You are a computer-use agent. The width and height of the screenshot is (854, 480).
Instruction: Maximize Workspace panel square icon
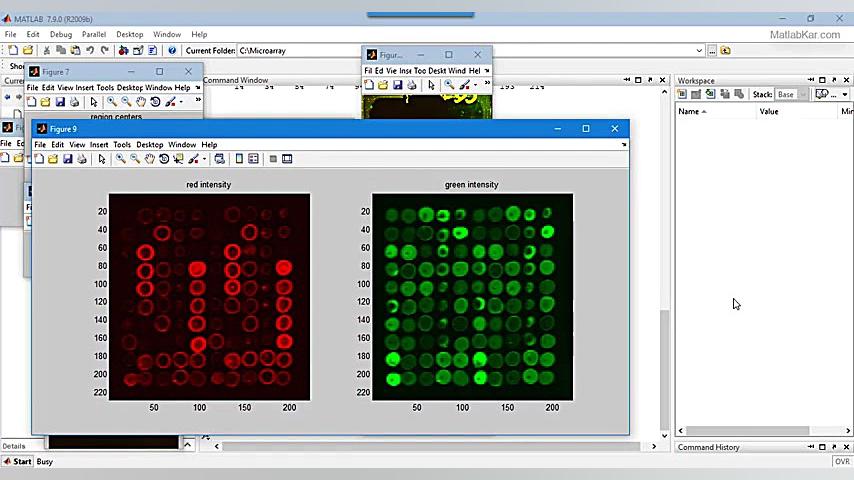(822, 80)
